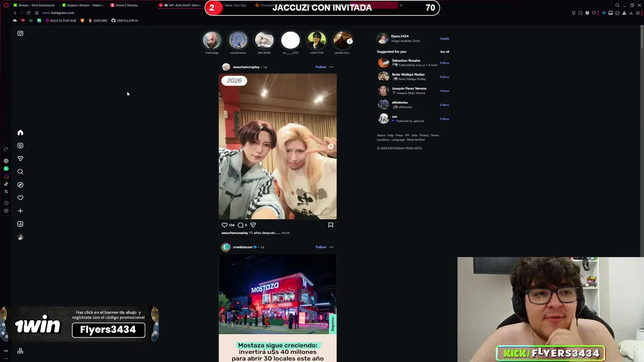Open your profile avatar in the Instagram sidebar
The width and height of the screenshot is (644, 362).
(20, 237)
